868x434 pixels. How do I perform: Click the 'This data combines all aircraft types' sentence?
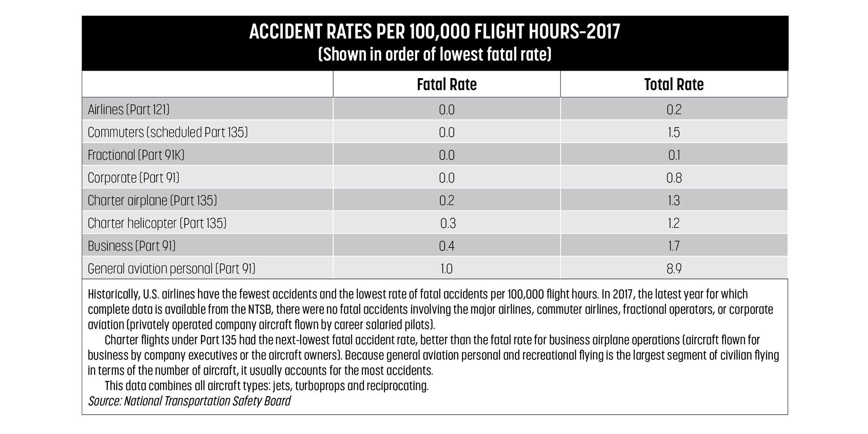pyautogui.click(x=267, y=386)
